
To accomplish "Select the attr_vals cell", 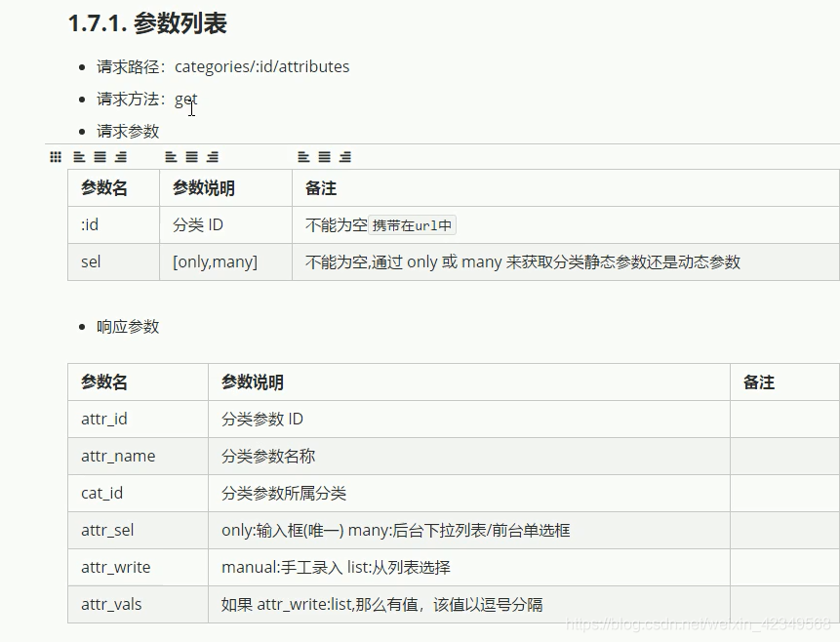I will tap(138, 604).
